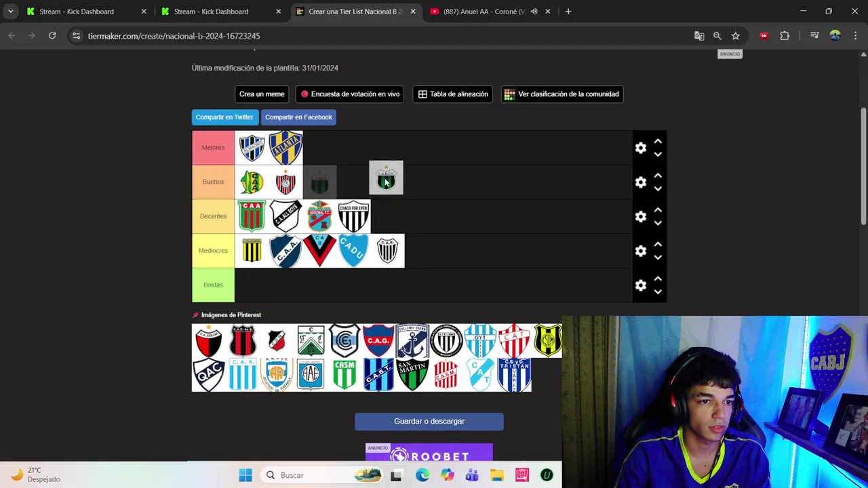Start Encuesta de votación en vivo

pyautogui.click(x=350, y=94)
